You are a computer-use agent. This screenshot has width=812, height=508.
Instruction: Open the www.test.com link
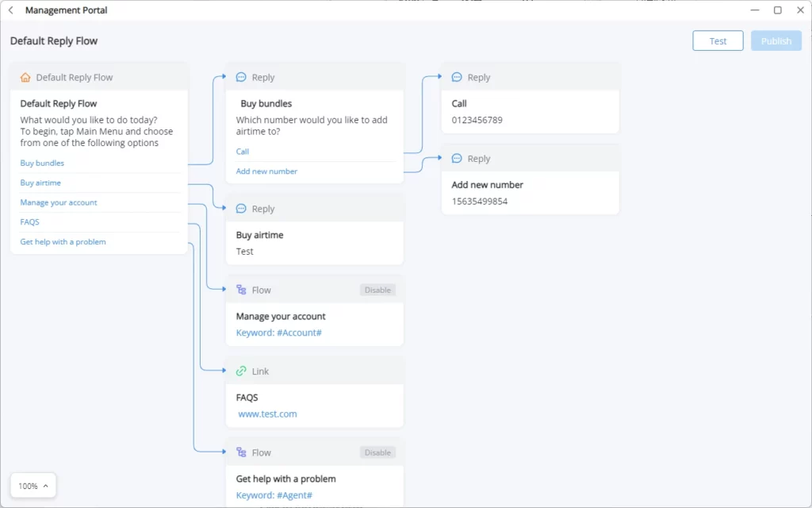pyautogui.click(x=267, y=414)
